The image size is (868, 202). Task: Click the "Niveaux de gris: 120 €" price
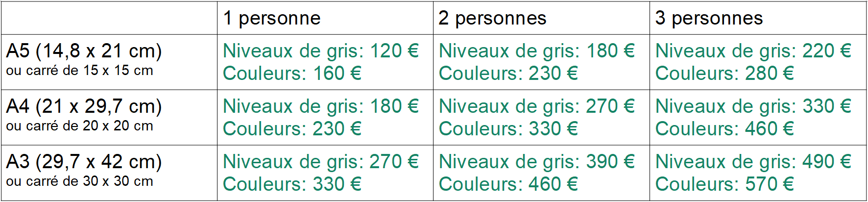(321, 51)
